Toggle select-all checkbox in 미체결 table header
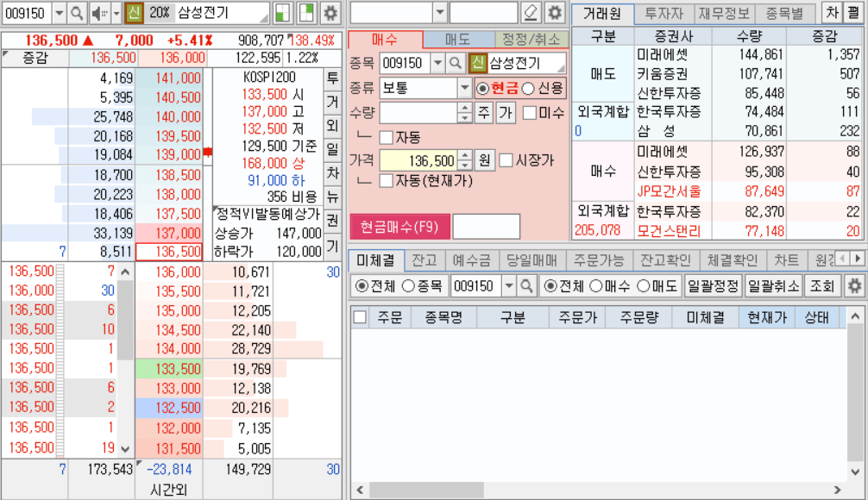Image resolution: width=868 pixels, height=500 pixels. [360, 317]
